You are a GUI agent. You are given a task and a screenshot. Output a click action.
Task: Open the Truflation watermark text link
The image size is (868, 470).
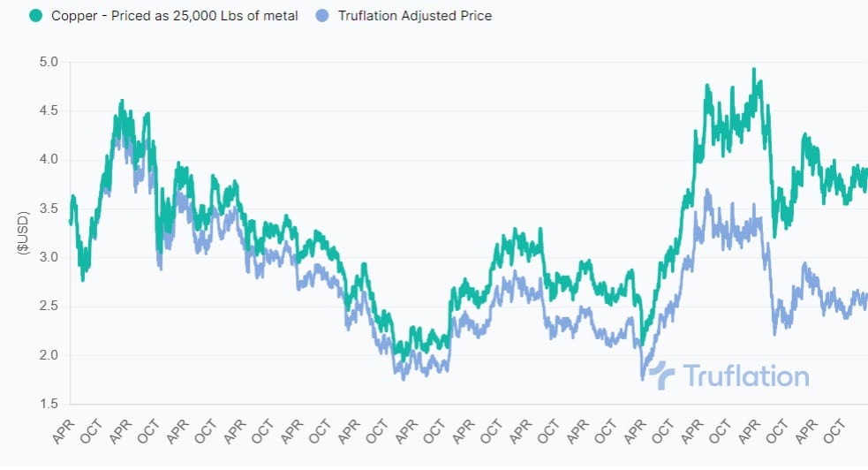746,376
